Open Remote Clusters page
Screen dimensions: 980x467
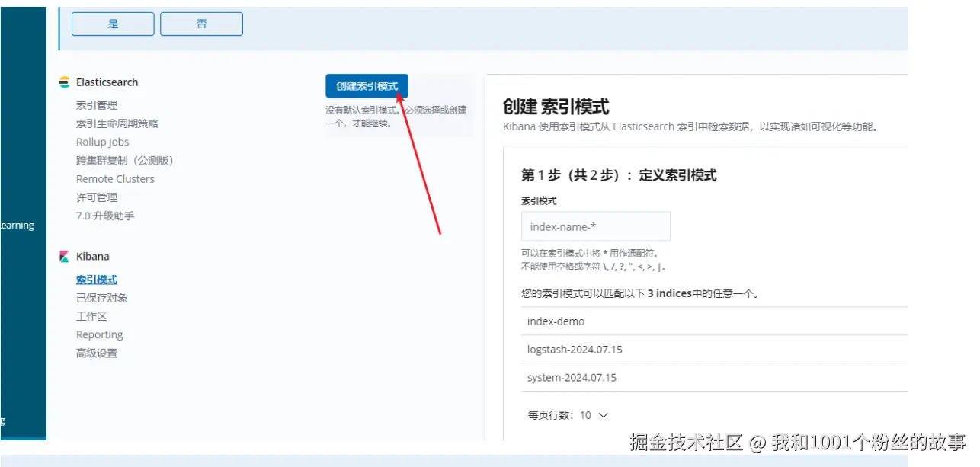(x=115, y=179)
